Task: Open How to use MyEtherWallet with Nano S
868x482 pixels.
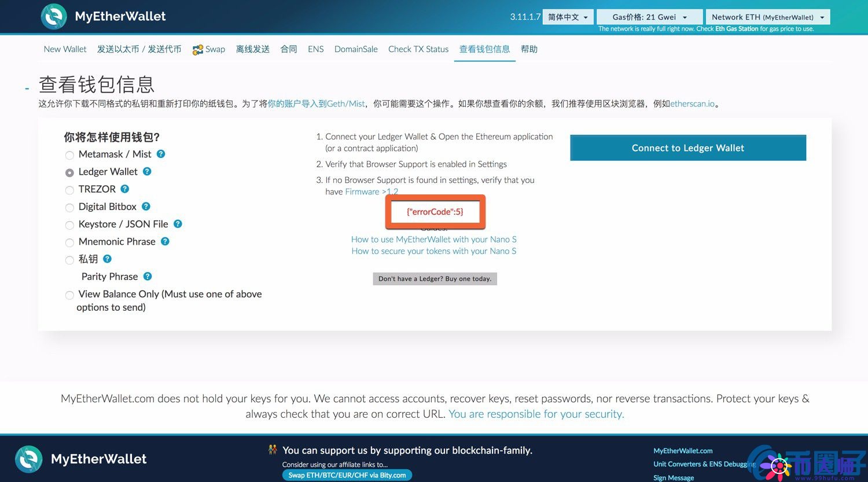Action: click(434, 239)
